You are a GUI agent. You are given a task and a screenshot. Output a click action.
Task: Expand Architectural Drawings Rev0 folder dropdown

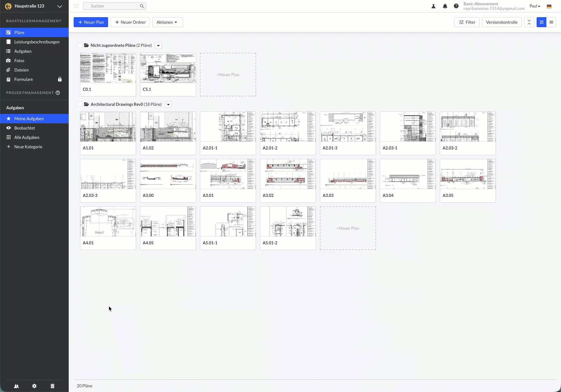tap(168, 105)
